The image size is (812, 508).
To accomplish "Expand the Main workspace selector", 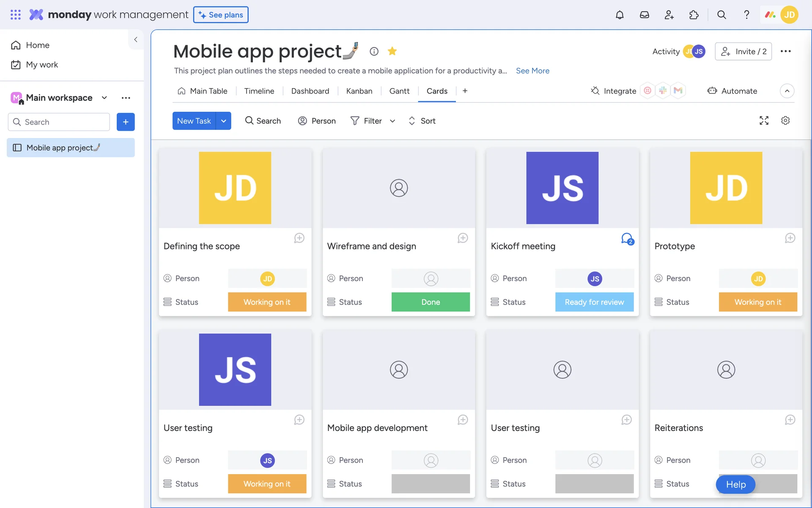I will click(x=104, y=98).
